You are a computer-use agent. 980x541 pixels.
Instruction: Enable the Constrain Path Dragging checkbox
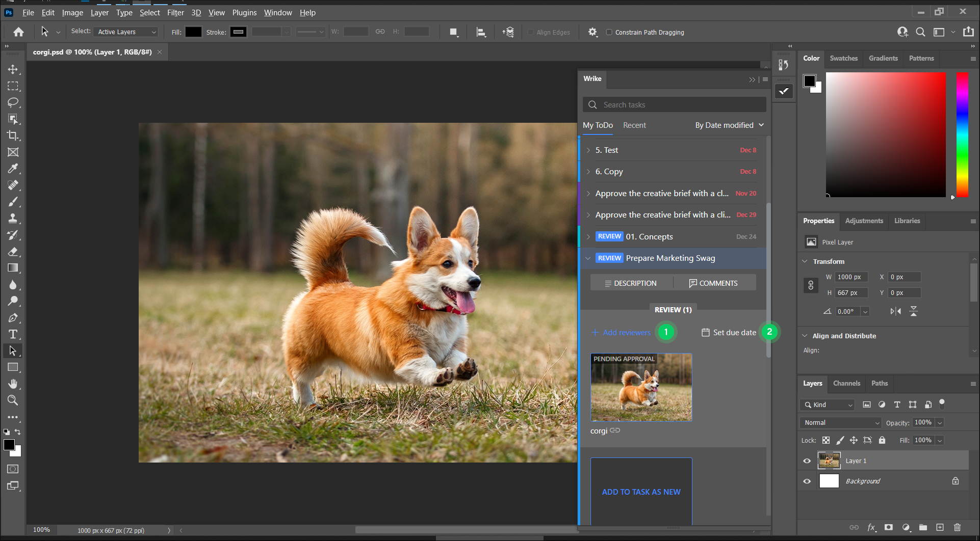609,32
